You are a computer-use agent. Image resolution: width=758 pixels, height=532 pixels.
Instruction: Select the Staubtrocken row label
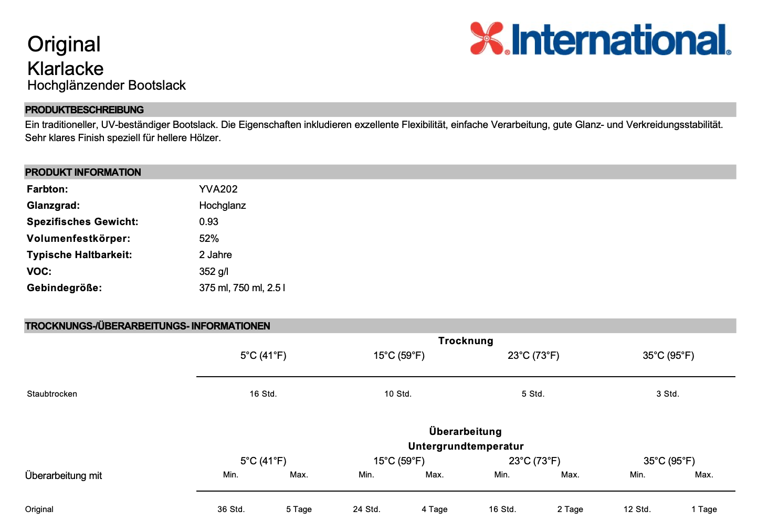pyautogui.click(x=52, y=393)
